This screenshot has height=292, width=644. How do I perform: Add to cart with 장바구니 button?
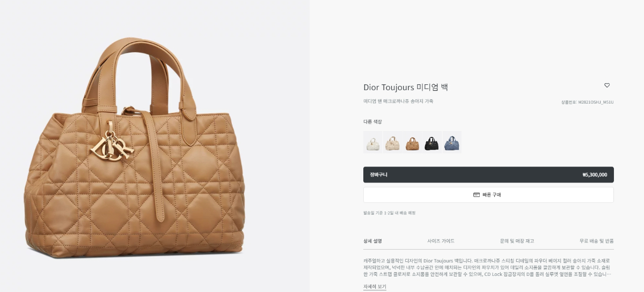pyautogui.click(x=488, y=174)
